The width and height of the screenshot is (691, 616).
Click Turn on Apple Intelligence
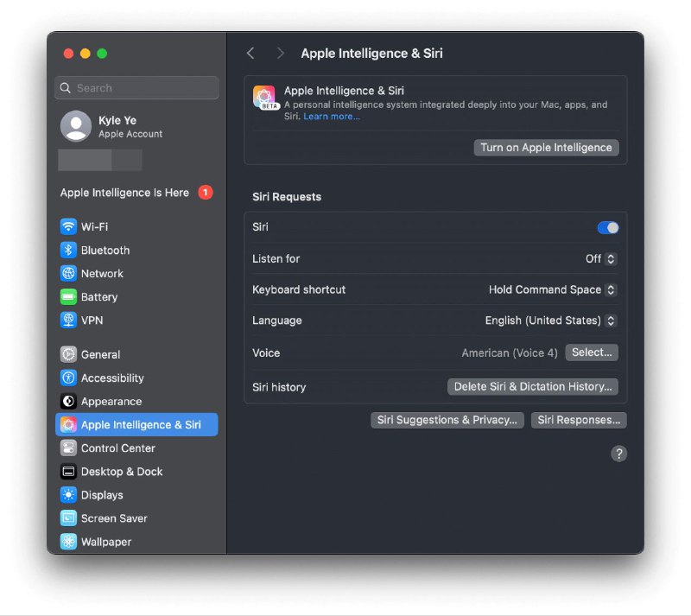pos(546,147)
